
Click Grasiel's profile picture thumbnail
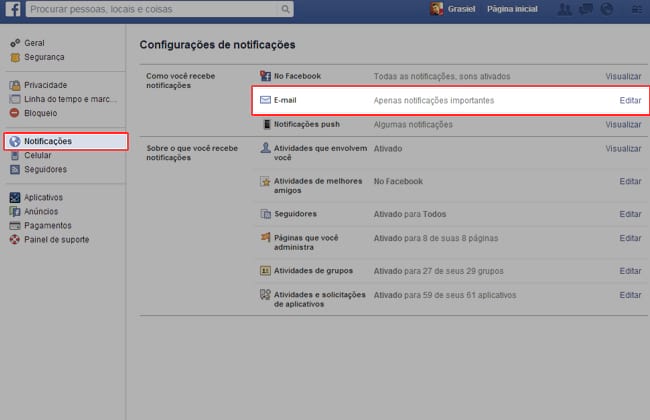point(437,9)
